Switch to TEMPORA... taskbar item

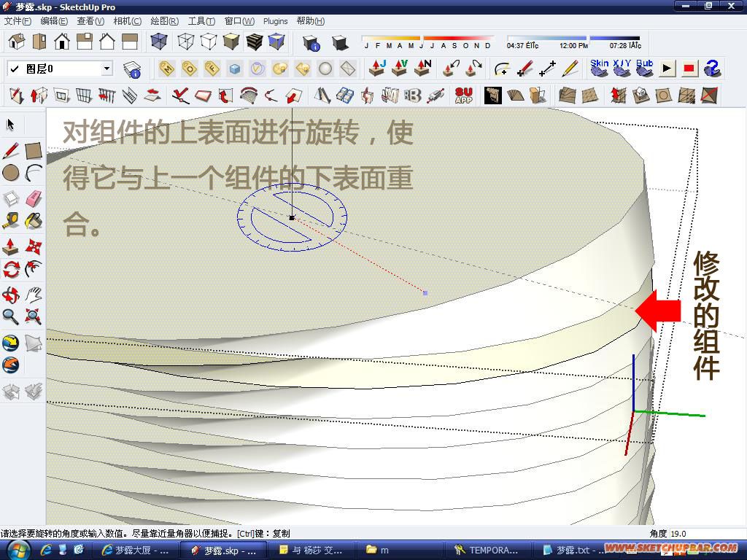click(x=487, y=551)
